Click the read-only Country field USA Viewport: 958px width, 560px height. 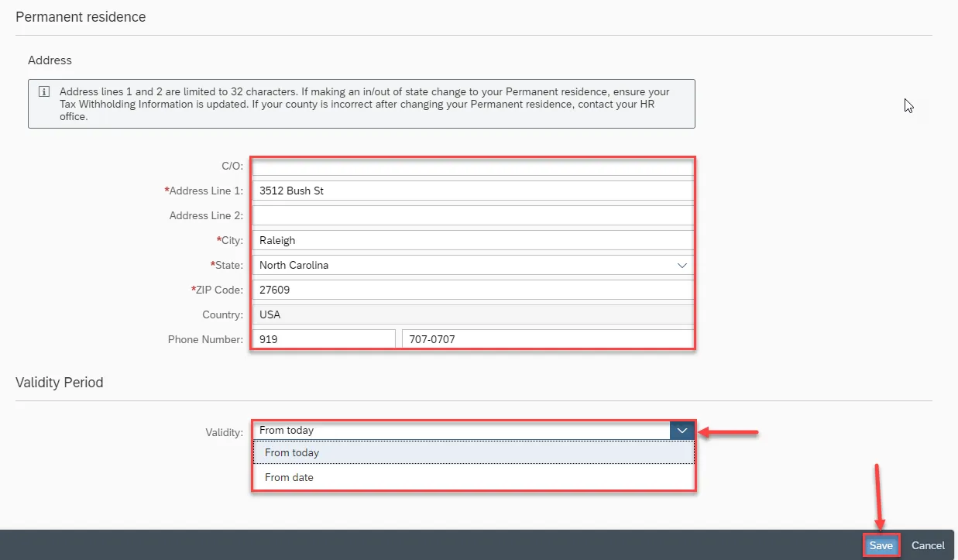[x=472, y=314]
